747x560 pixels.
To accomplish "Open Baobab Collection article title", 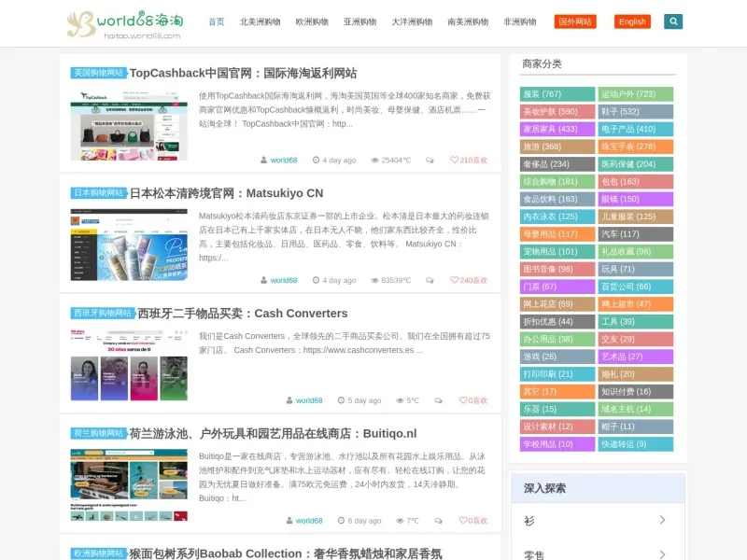I will (x=286, y=553).
